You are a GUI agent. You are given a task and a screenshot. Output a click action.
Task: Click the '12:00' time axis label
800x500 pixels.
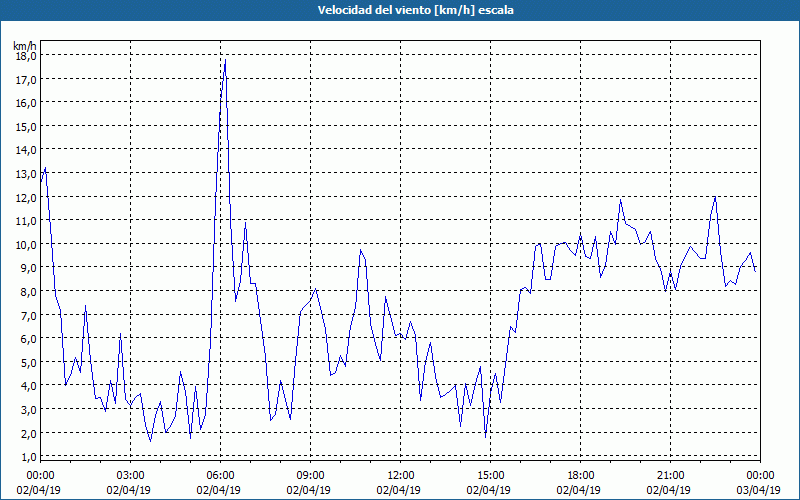click(x=401, y=476)
